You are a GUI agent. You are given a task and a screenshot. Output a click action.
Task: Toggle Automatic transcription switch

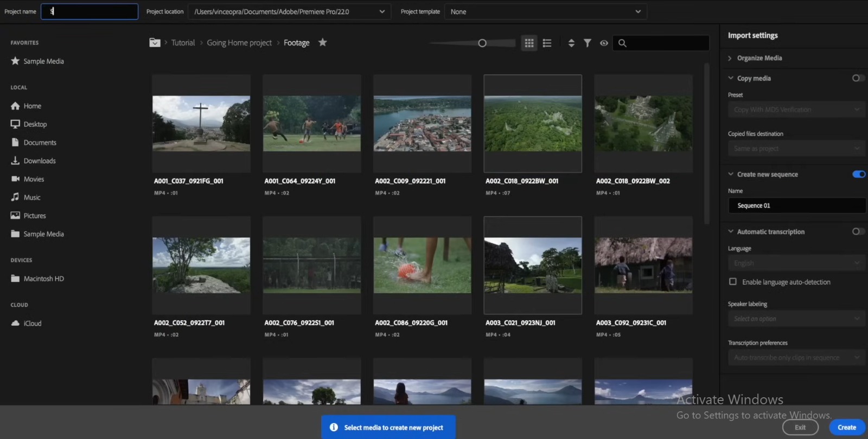pyautogui.click(x=858, y=231)
